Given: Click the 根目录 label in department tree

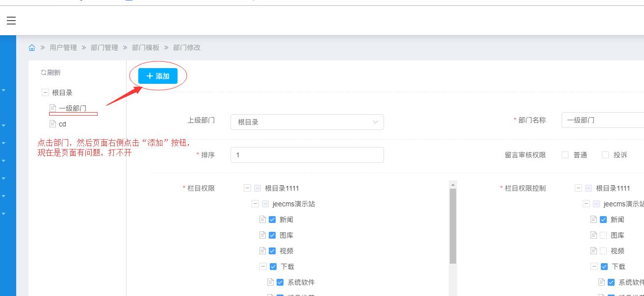Looking at the screenshot, I should 62,93.
